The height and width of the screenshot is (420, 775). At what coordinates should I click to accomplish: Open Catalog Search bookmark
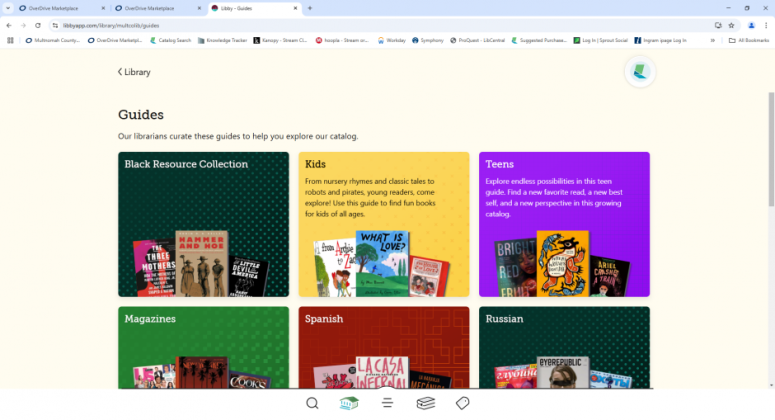tap(171, 41)
